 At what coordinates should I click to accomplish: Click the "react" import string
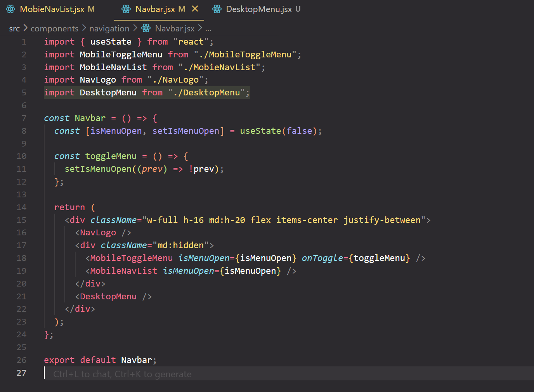point(191,42)
